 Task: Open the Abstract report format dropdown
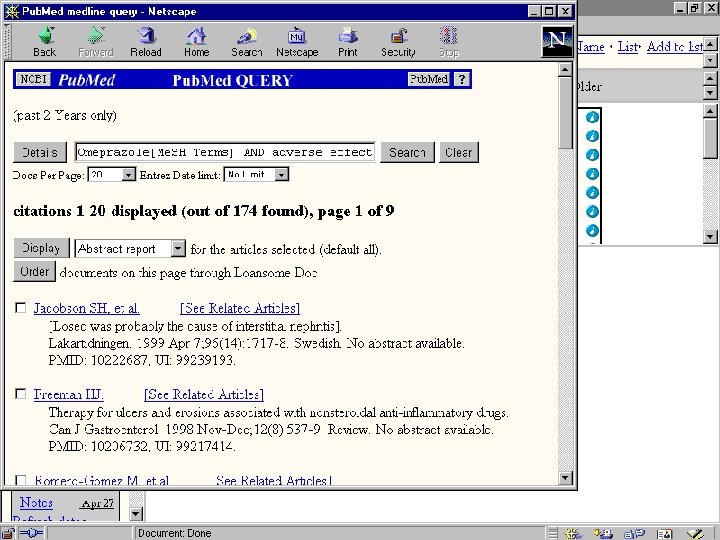[x=130, y=248]
